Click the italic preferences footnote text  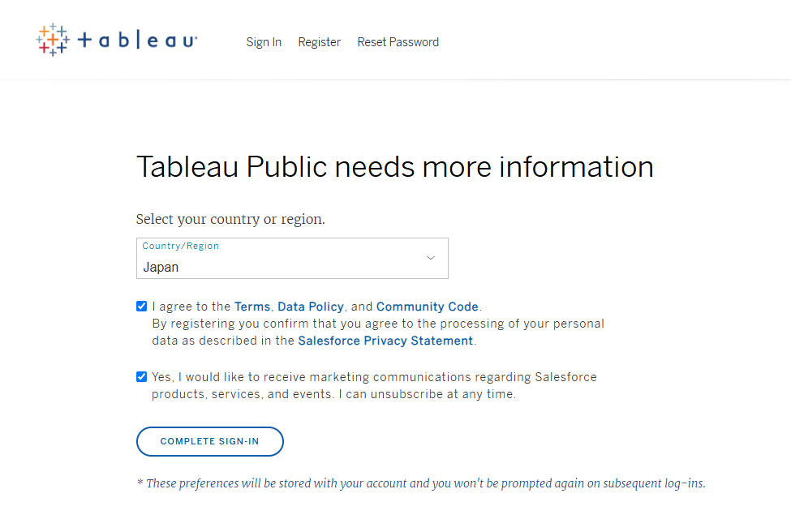point(421,483)
